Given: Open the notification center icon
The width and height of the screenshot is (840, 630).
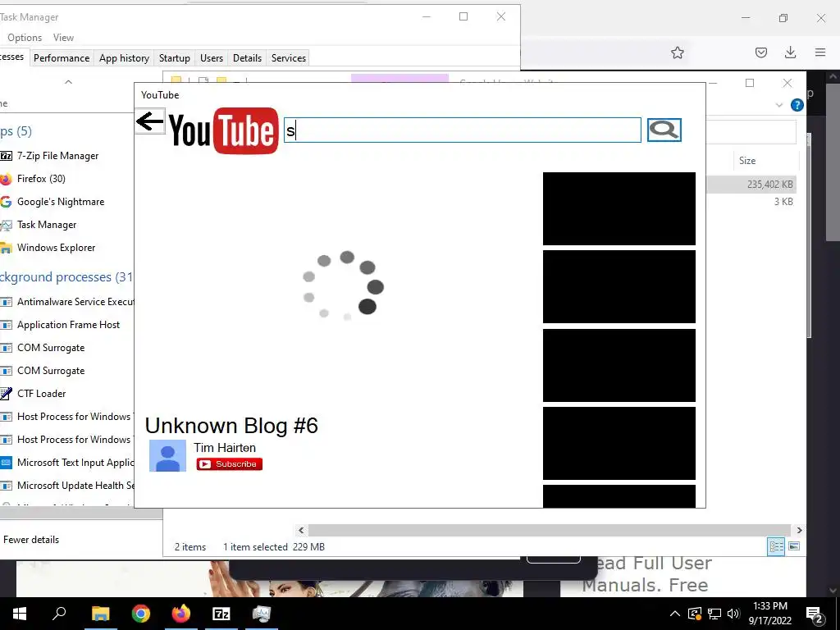Looking at the screenshot, I should (x=815, y=614).
